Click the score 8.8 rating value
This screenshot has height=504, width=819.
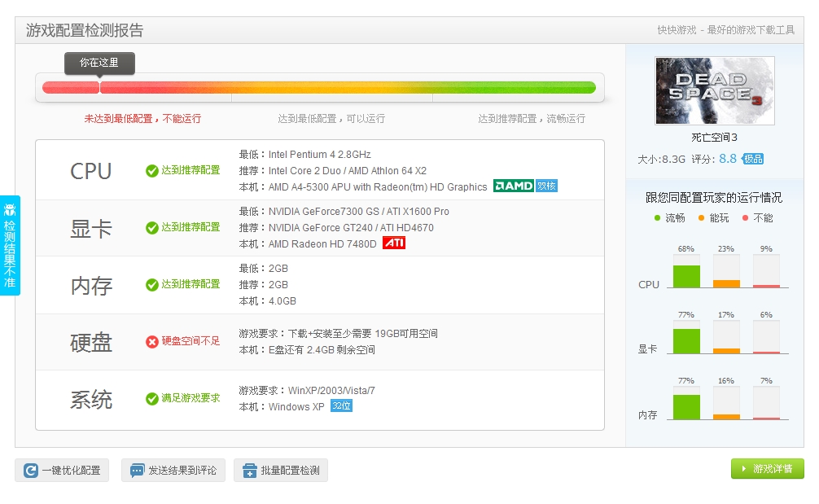coord(728,158)
